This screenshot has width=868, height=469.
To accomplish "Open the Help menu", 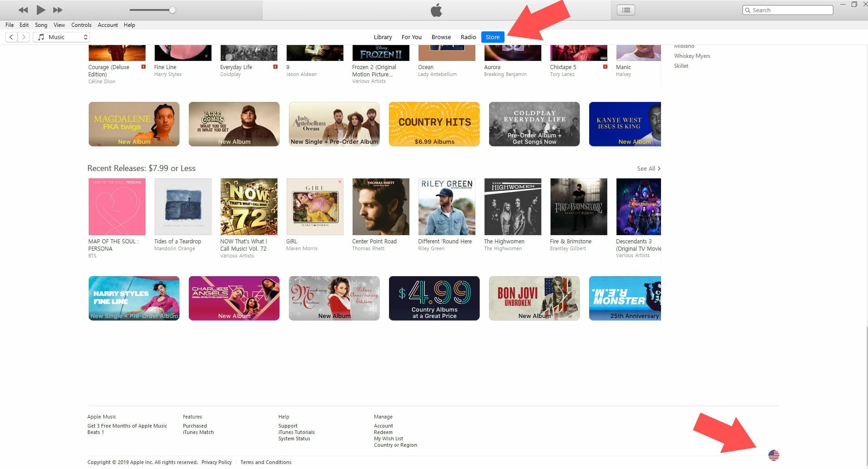I will [129, 25].
